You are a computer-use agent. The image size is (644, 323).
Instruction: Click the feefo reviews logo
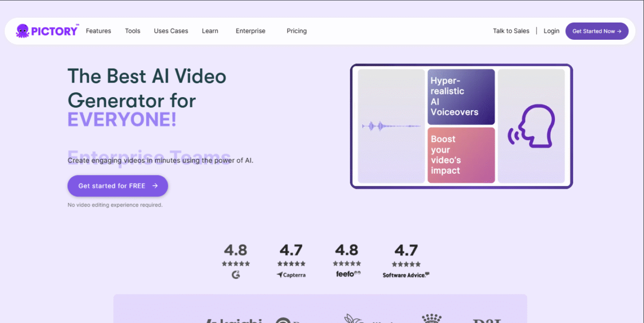pos(347,274)
